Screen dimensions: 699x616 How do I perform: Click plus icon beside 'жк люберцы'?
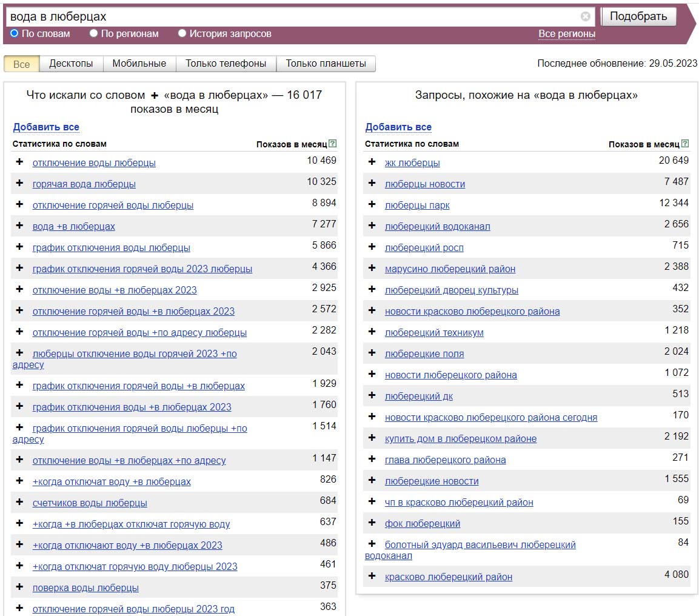coord(372,162)
